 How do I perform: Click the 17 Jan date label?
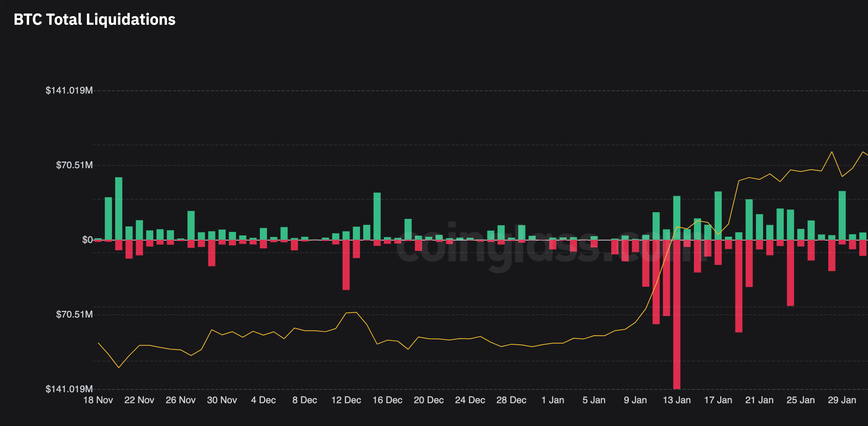click(718, 400)
